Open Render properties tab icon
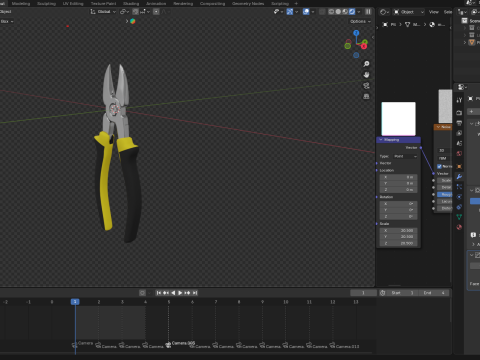Viewport: 480px width, 360px height. (x=459, y=113)
